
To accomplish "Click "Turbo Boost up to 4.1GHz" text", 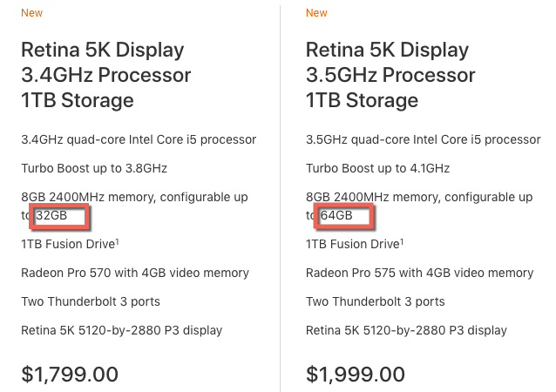I will click(x=377, y=168).
